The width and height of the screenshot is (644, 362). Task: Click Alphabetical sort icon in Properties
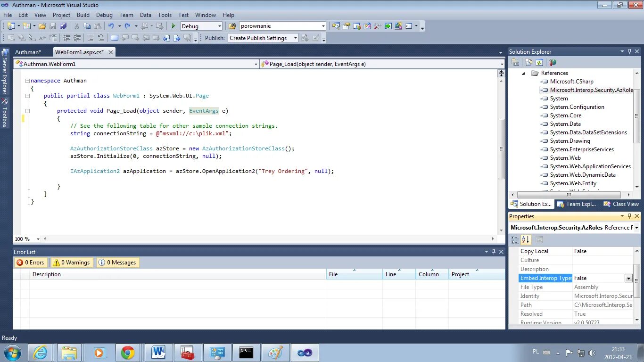(x=526, y=240)
